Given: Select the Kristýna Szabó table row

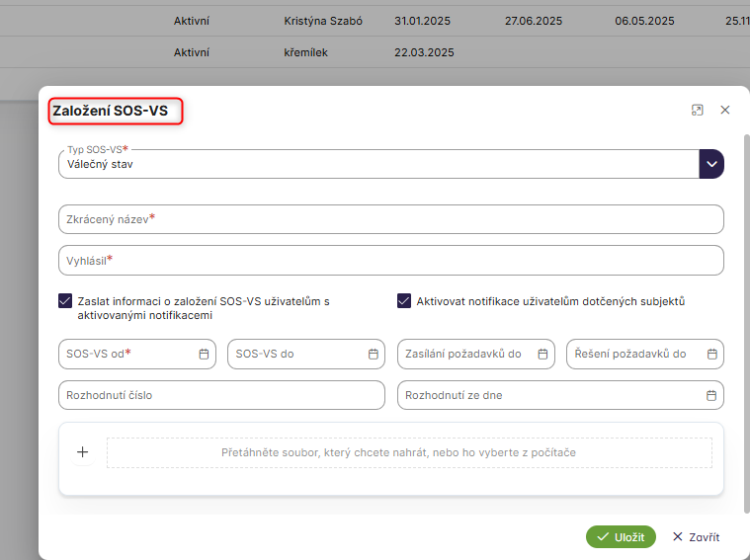Looking at the screenshot, I should [322, 21].
